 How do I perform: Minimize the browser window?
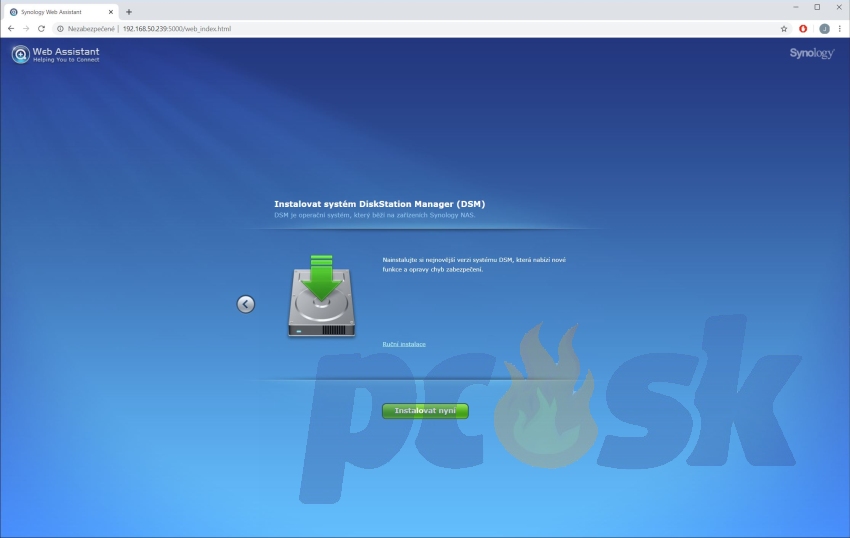(x=796, y=7)
